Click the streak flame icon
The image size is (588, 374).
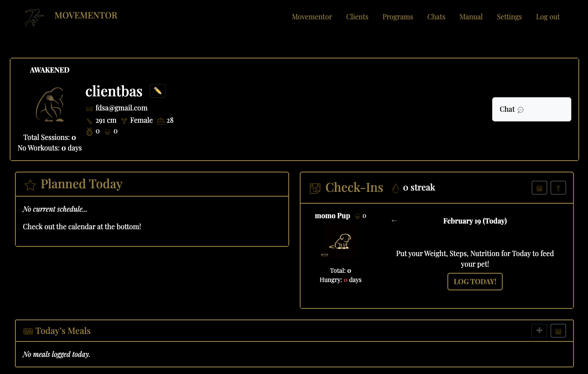[396, 188]
